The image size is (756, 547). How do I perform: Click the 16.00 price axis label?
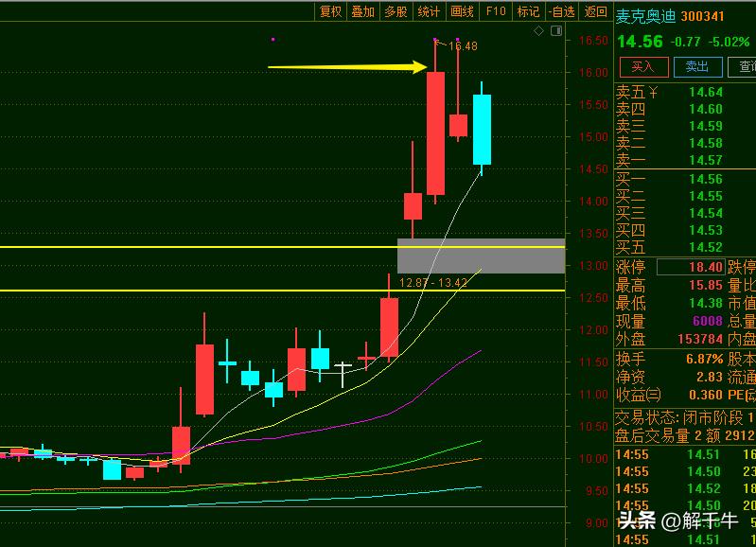[x=593, y=72]
